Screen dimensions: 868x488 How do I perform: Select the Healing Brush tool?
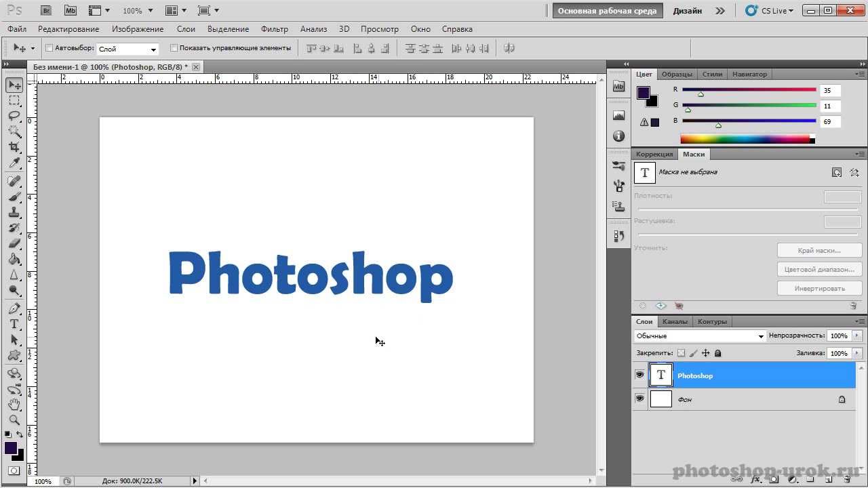(14, 181)
